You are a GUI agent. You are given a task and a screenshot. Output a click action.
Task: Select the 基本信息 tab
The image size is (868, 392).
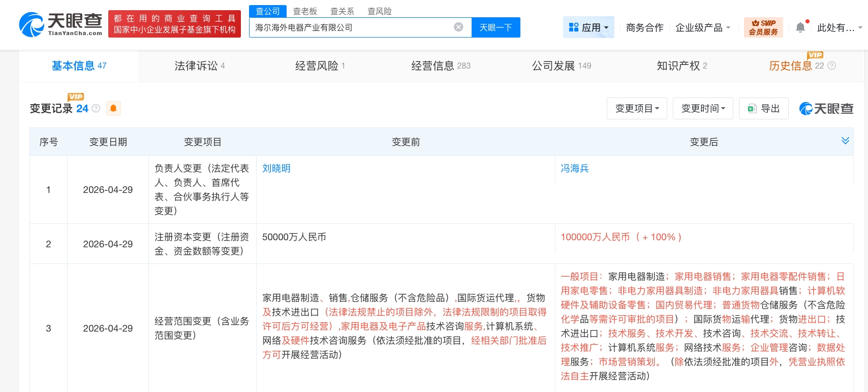pyautogui.click(x=79, y=66)
